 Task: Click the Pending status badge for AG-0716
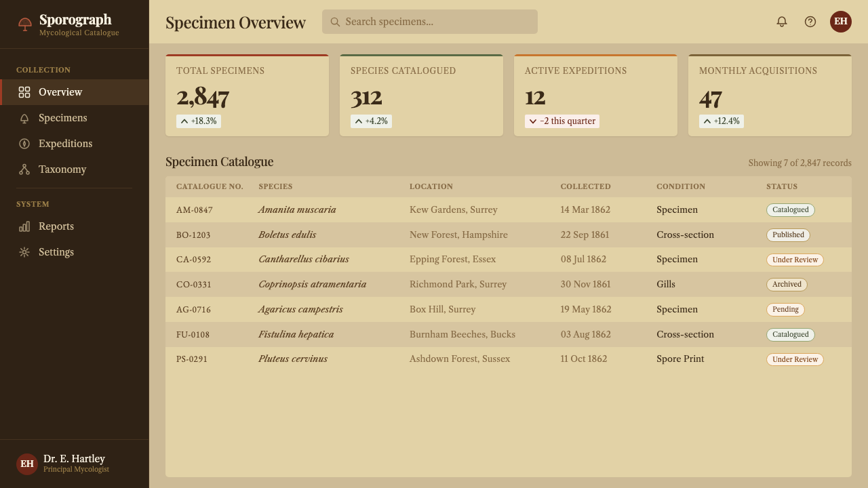(785, 310)
